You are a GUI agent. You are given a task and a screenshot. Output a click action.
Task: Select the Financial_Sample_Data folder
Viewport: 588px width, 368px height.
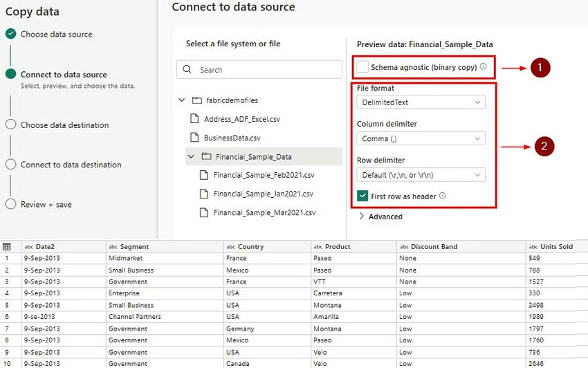pos(264,156)
